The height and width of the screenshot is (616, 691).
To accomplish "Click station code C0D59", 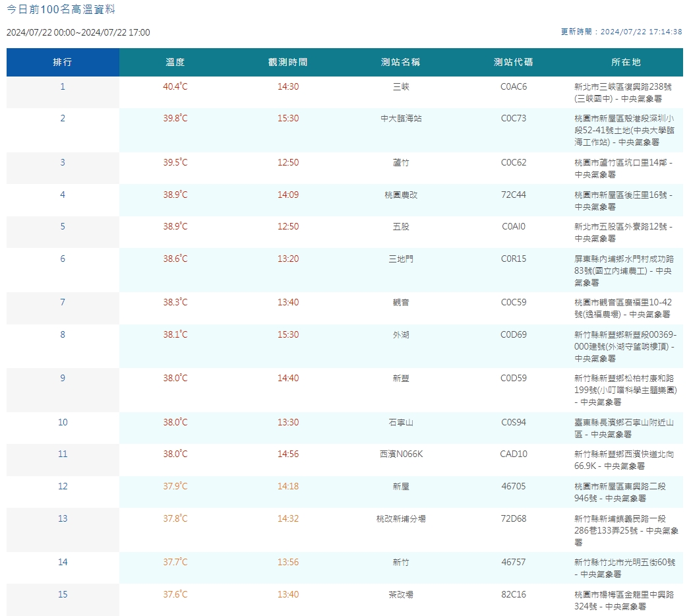I will 514,379.
